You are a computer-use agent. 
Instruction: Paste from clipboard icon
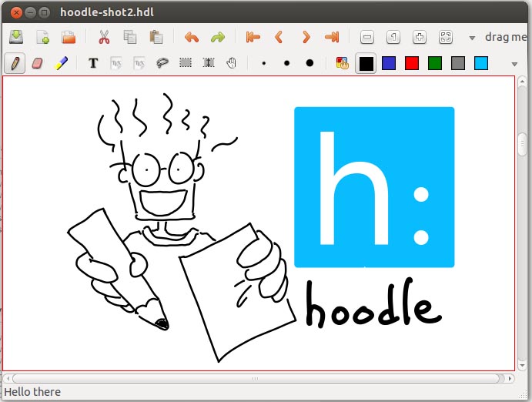[156, 37]
